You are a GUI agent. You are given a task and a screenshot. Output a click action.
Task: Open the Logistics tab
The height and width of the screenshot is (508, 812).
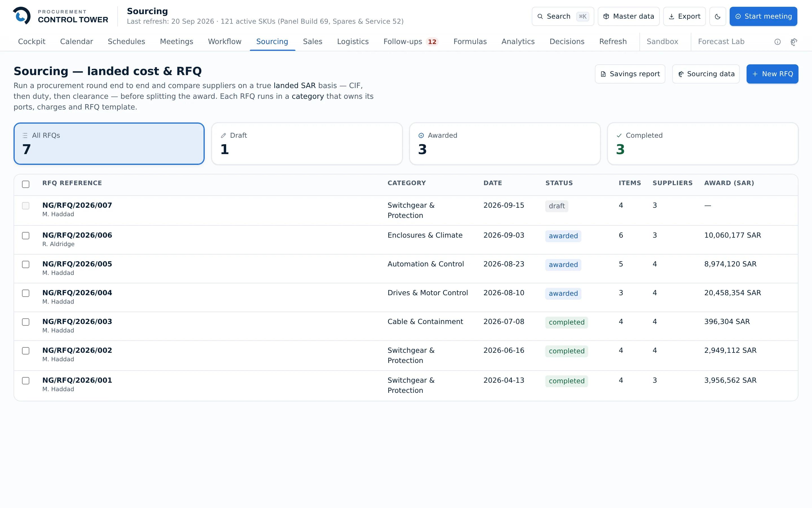point(353,42)
